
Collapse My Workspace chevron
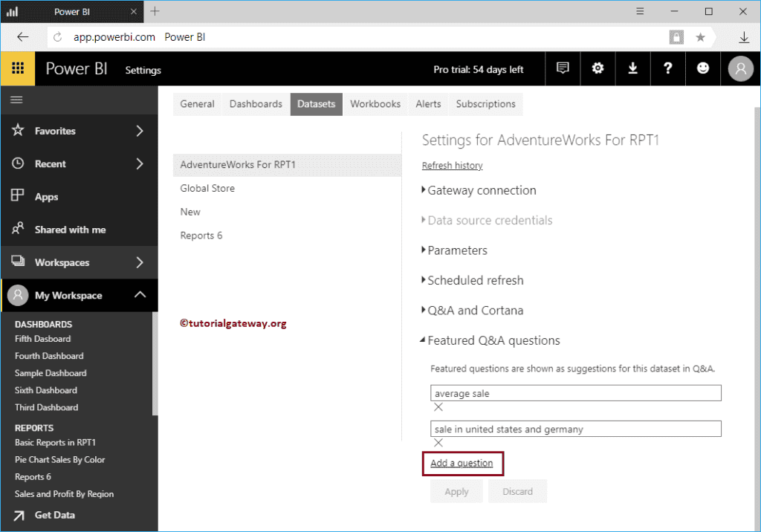(x=140, y=295)
